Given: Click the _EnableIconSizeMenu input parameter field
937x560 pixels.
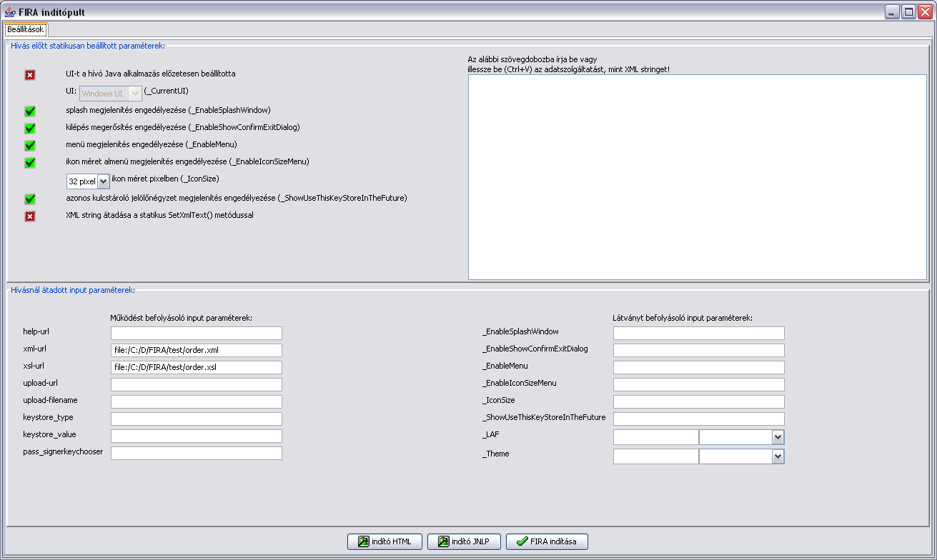Looking at the screenshot, I should coord(699,384).
